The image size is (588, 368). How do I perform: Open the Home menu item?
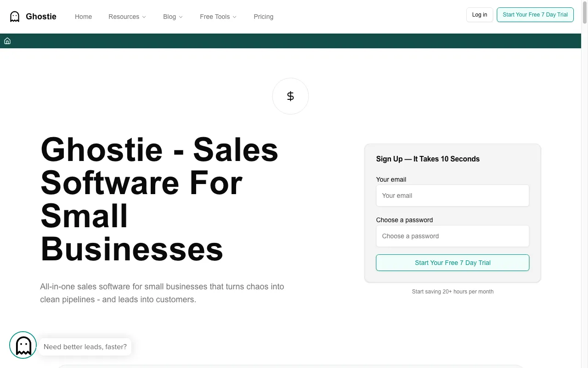pyautogui.click(x=83, y=17)
